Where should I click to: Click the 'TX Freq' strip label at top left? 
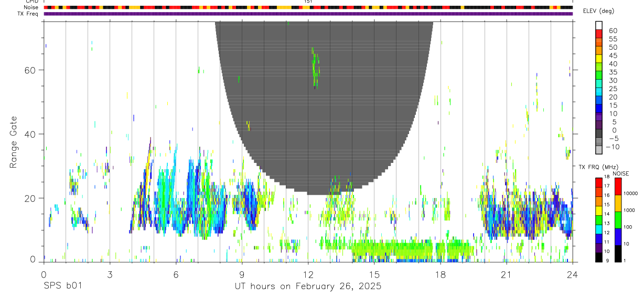(28, 14)
